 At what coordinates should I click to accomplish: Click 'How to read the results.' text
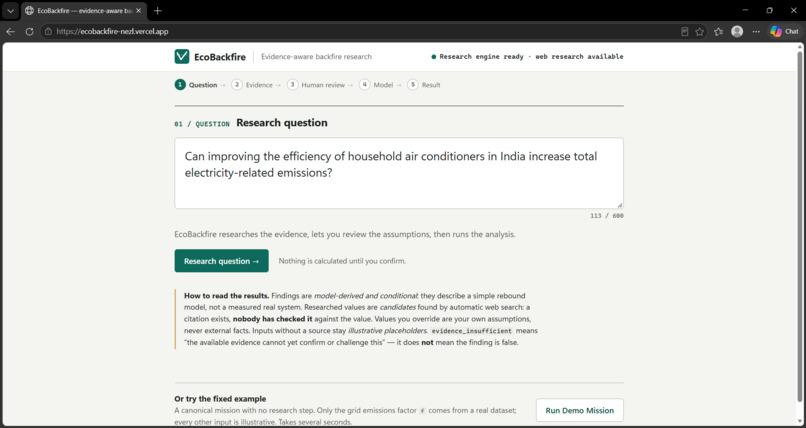tap(226, 296)
